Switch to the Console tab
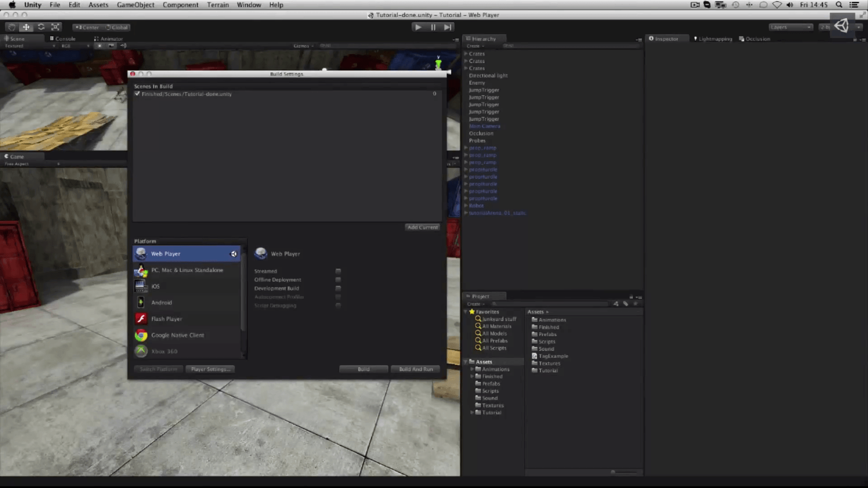 pos(63,39)
